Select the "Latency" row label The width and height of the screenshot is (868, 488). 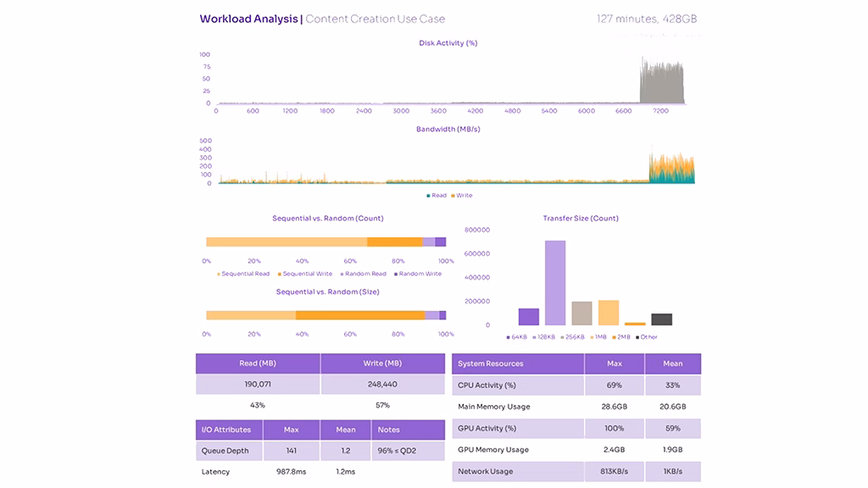click(215, 471)
